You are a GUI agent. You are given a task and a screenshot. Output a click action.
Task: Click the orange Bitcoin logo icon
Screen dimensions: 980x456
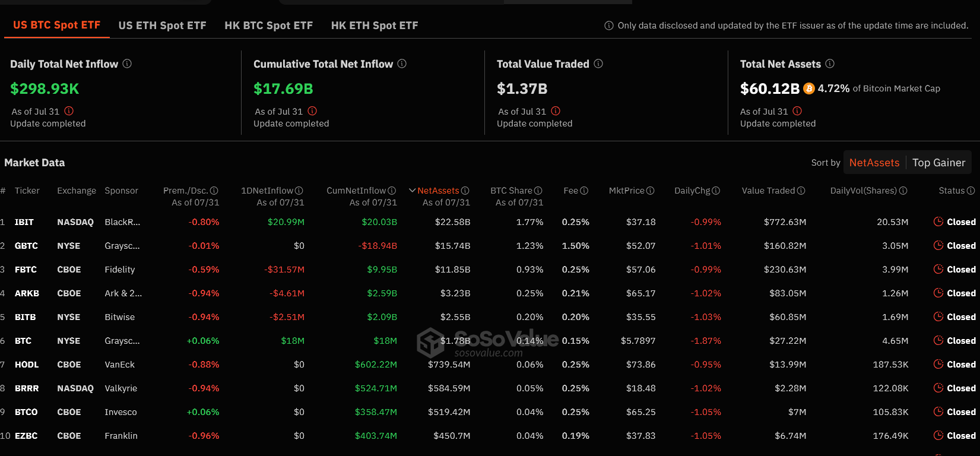[809, 88]
